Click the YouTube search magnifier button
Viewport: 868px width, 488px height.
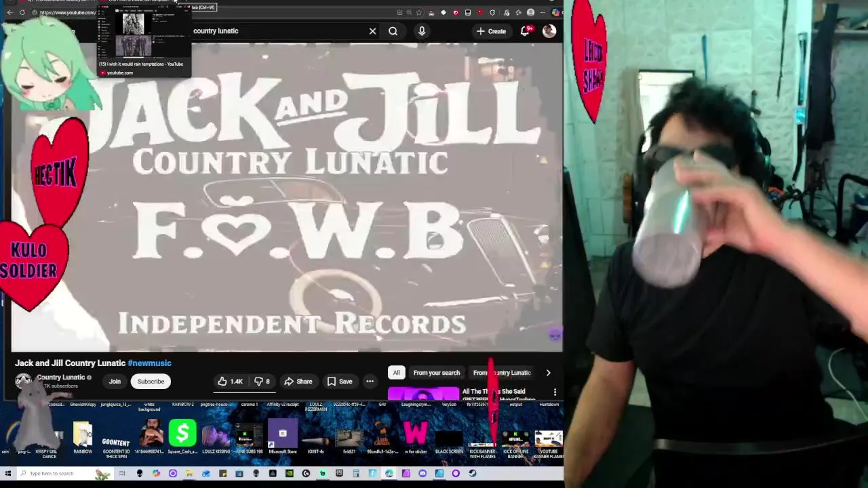pos(393,30)
